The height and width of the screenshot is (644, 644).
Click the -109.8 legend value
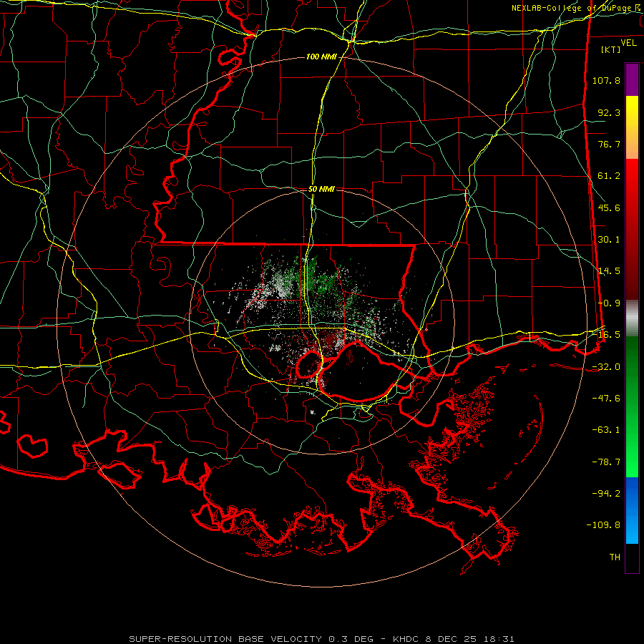[x=604, y=525]
